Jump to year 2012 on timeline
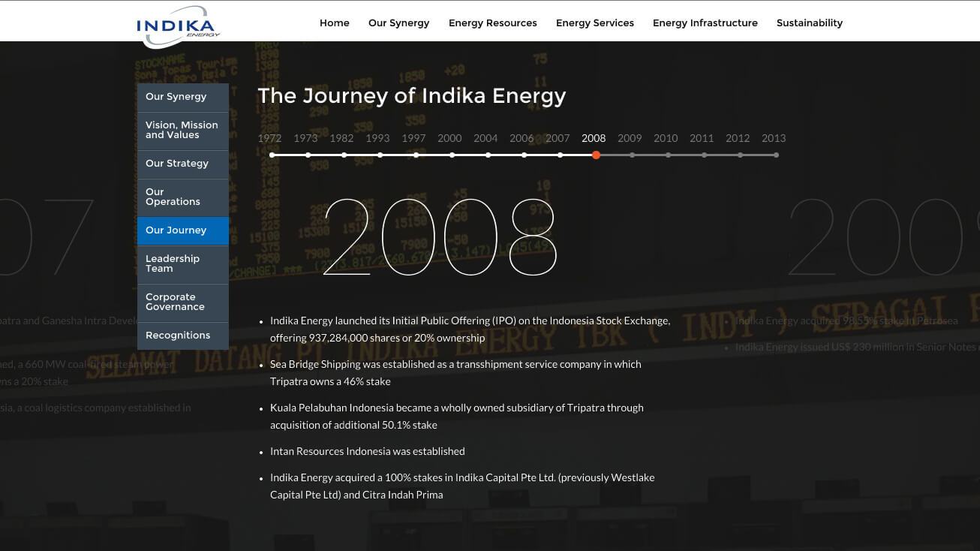 (738, 138)
